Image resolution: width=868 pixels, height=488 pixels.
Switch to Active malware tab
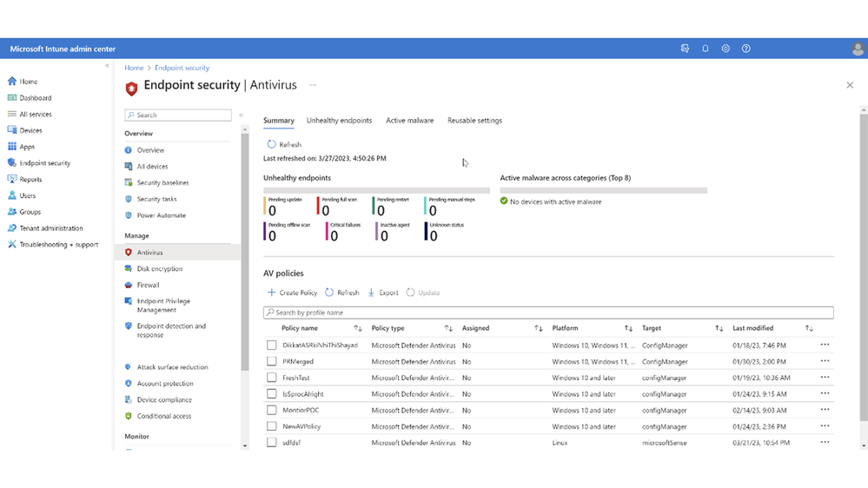[409, 121]
